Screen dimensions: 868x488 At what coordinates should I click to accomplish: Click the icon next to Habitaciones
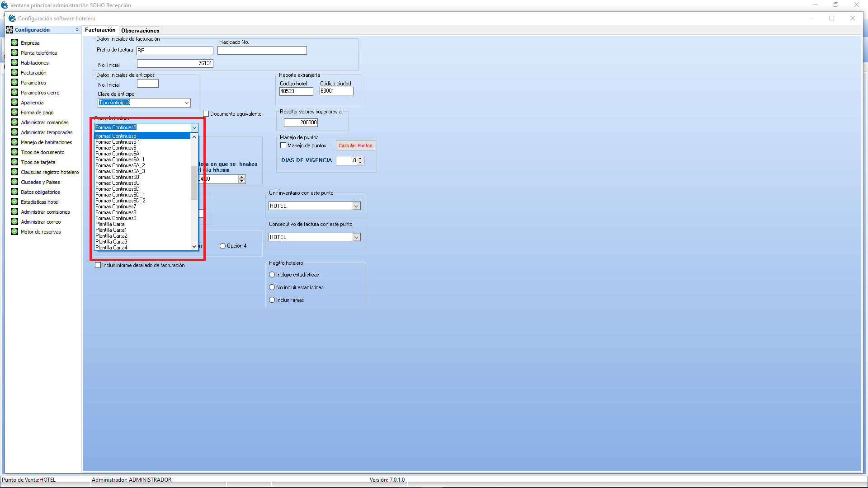[x=14, y=62]
